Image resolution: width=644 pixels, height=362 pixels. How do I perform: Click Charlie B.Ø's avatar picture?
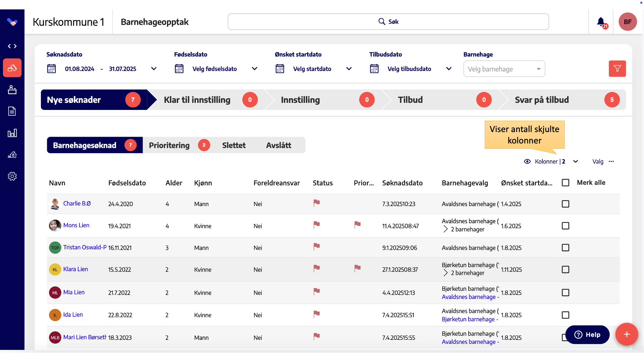pos(55,204)
